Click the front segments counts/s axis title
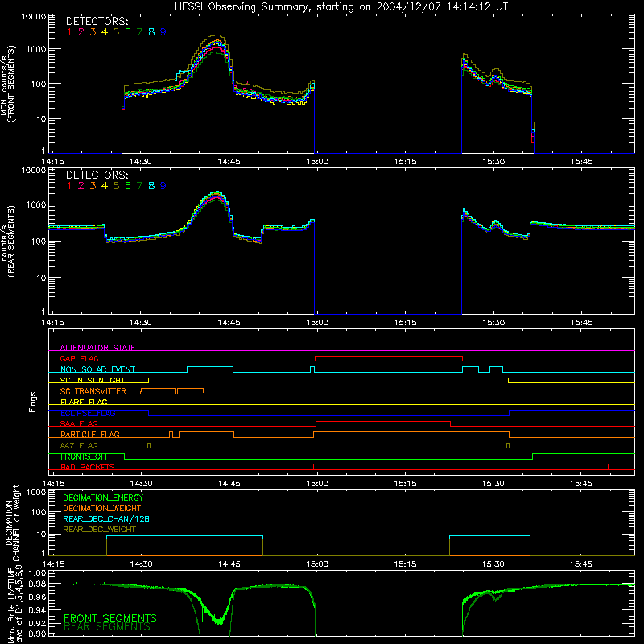The height and width of the screenshot is (644, 644). [x=8, y=85]
